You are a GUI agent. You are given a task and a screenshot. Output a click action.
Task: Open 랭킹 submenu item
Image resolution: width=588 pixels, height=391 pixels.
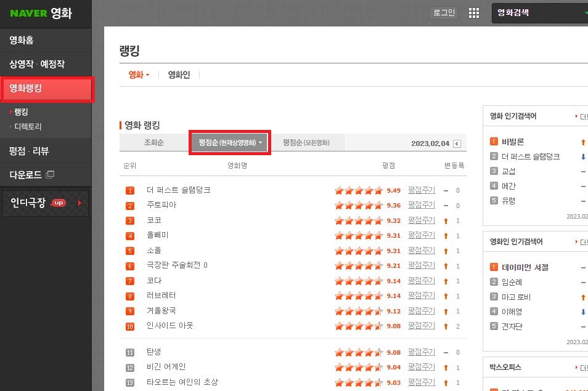coord(21,111)
